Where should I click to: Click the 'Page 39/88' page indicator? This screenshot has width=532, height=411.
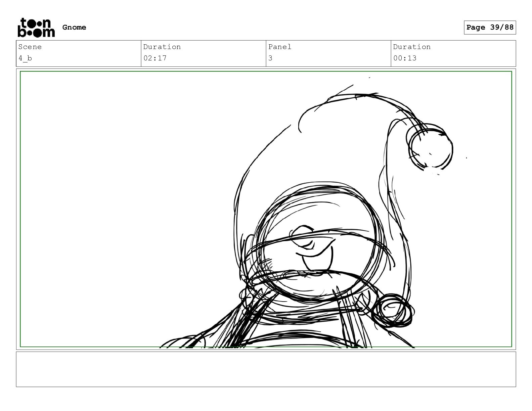coord(490,28)
